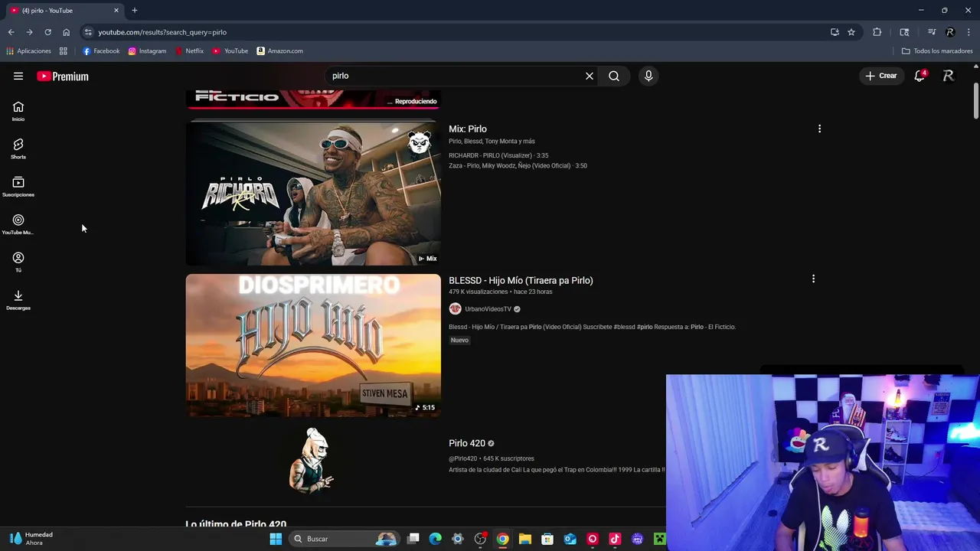Open OBS Studio from the taskbar
980x551 pixels.
480,539
